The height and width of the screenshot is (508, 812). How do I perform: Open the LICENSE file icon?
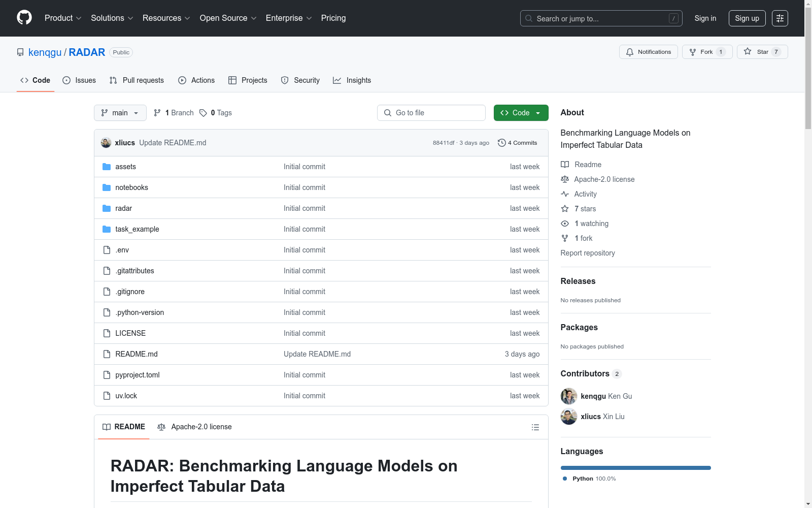point(107,333)
